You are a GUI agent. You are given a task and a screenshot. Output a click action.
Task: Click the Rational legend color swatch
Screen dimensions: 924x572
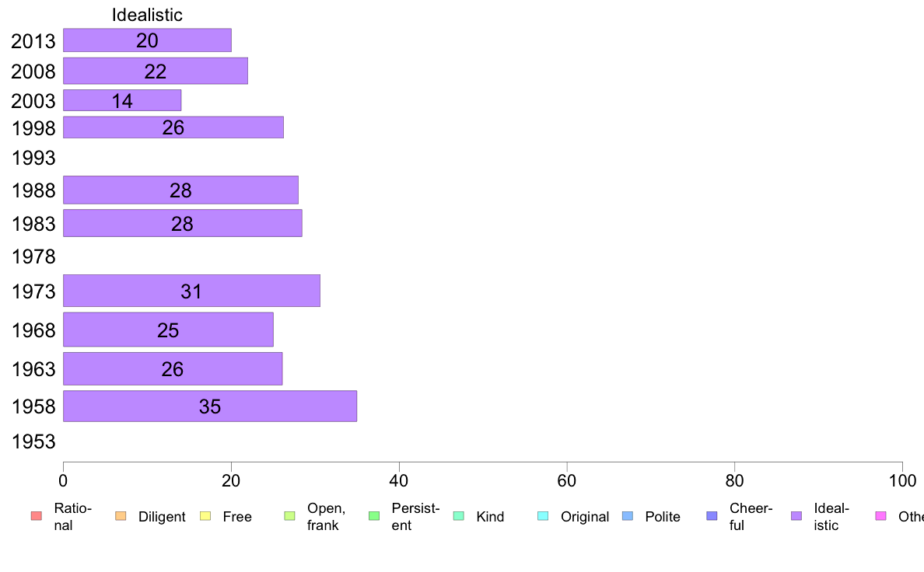pyautogui.click(x=37, y=516)
